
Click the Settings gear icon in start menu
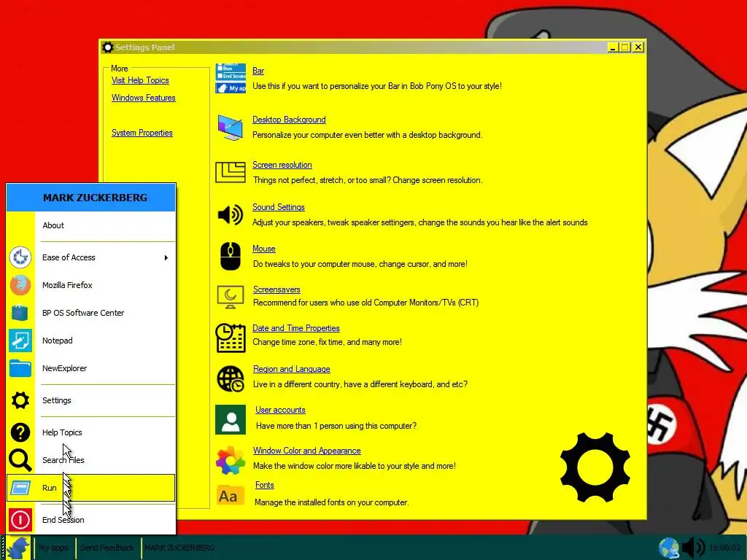20,400
